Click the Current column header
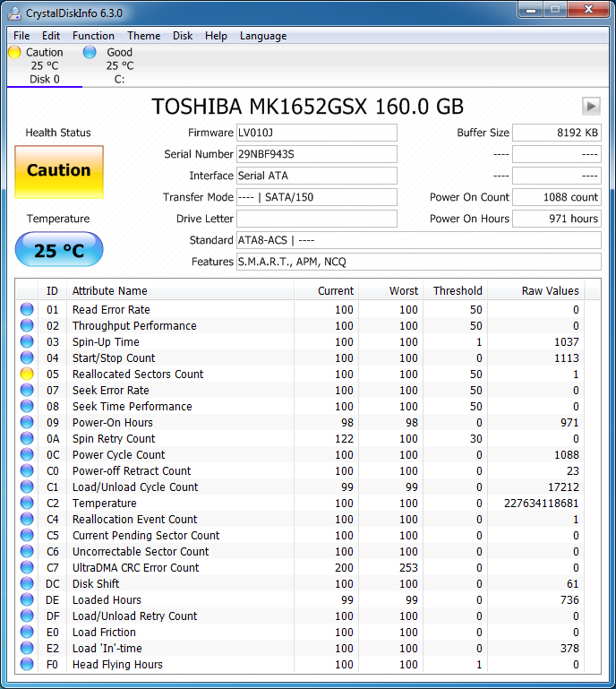616x689 pixels. (326, 291)
